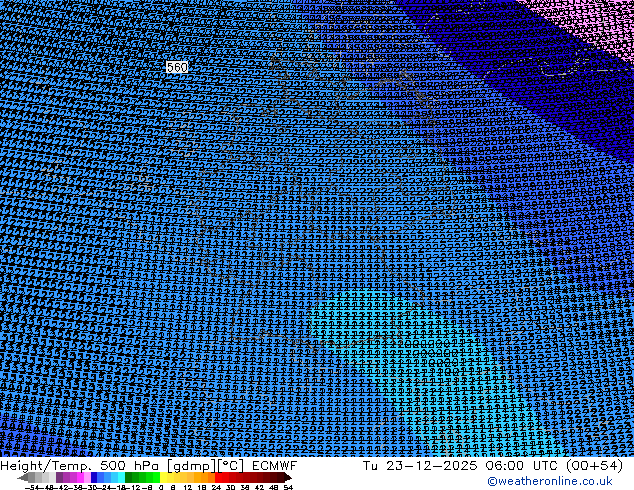Click the gray left arrow of color scale
634x490 pixels.
coord(23,477)
